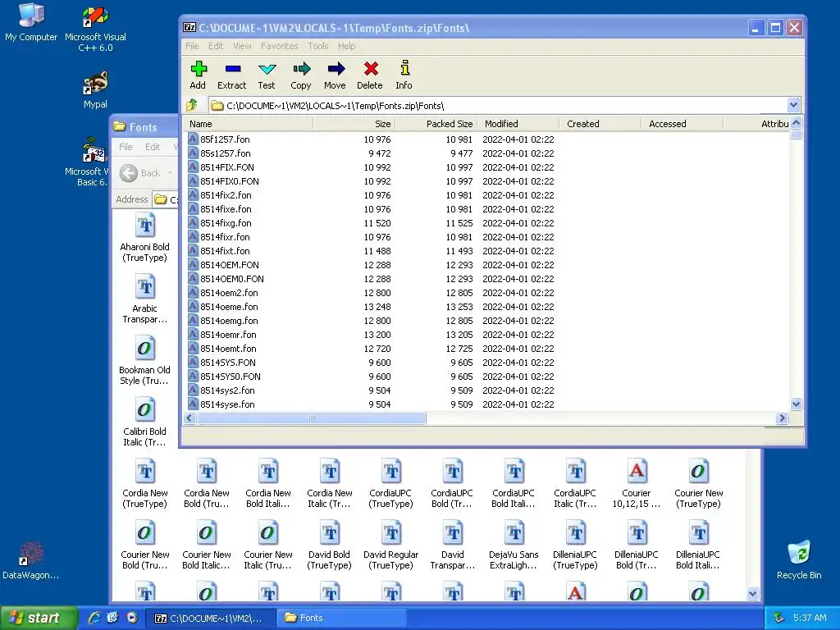Click the Move toolbar icon
Image resolution: width=840 pixels, height=630 pixels.
(x=335, y=75)
